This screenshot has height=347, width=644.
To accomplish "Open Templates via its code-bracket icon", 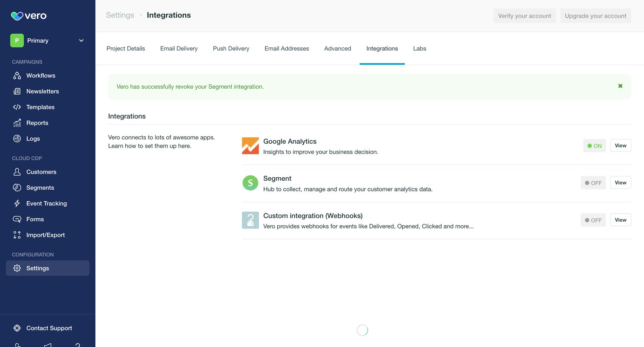I will (17, 107).
